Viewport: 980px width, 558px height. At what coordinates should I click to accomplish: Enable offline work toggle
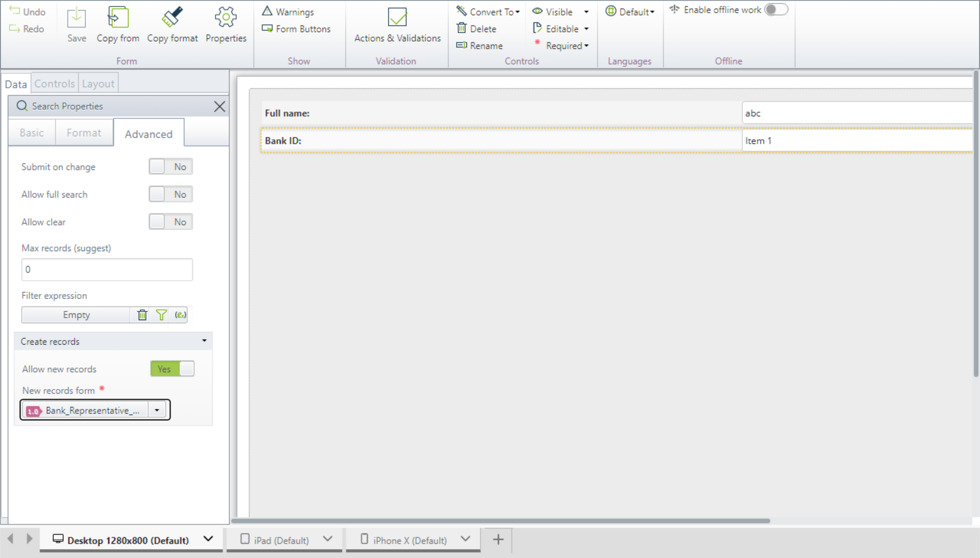tap(776, 10)
